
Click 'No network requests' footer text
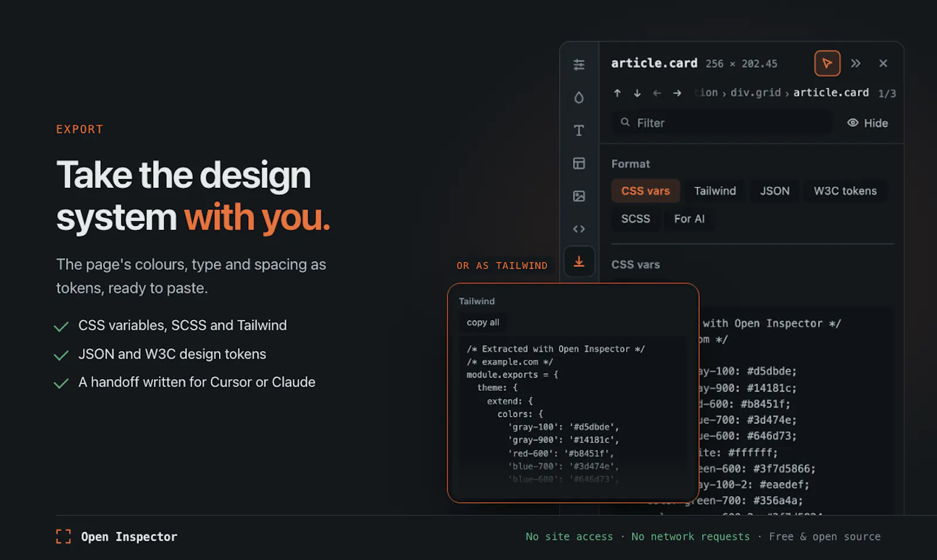(x=690, y=537)
